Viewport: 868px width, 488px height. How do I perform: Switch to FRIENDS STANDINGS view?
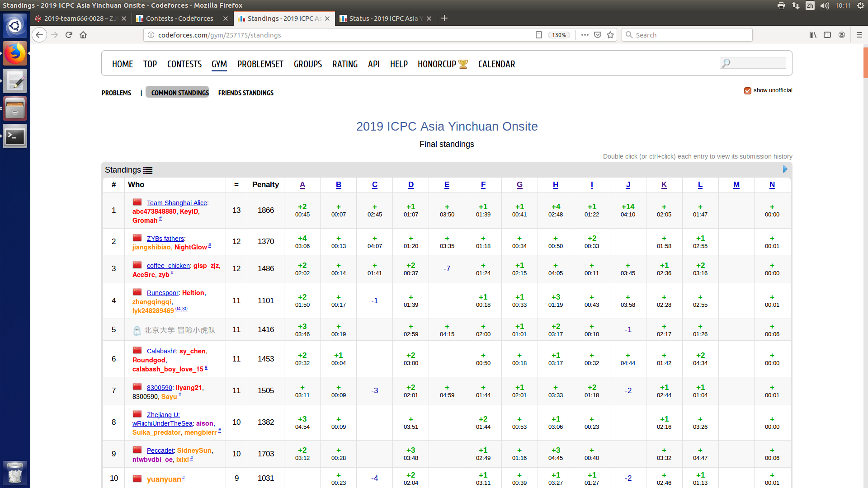tap(245, 93)
